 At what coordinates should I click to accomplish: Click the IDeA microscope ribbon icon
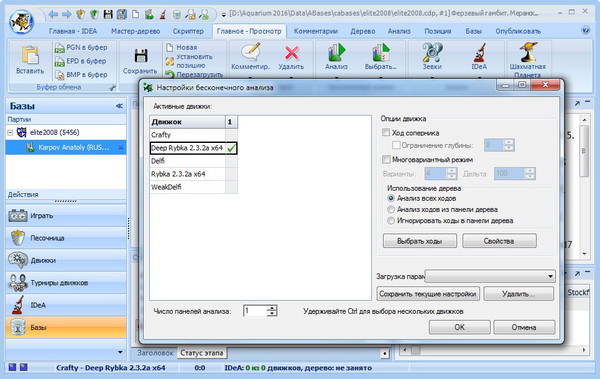point(479,53)
